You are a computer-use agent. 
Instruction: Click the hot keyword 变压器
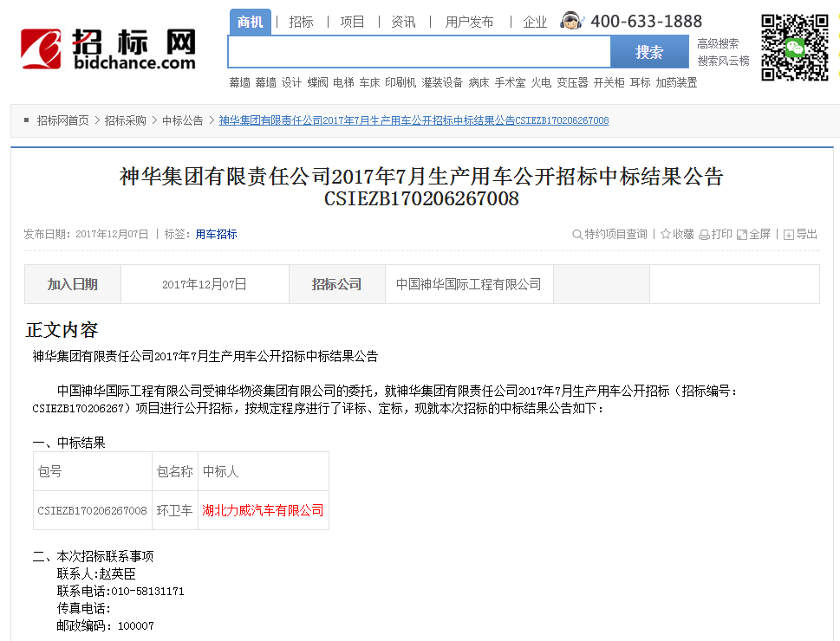pos(572,82)
